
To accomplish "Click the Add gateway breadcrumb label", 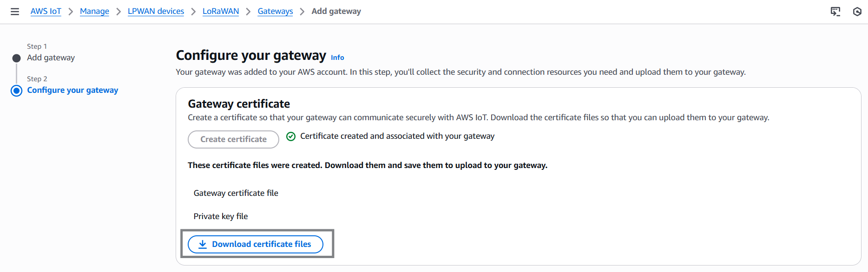I will click(336, 11).
